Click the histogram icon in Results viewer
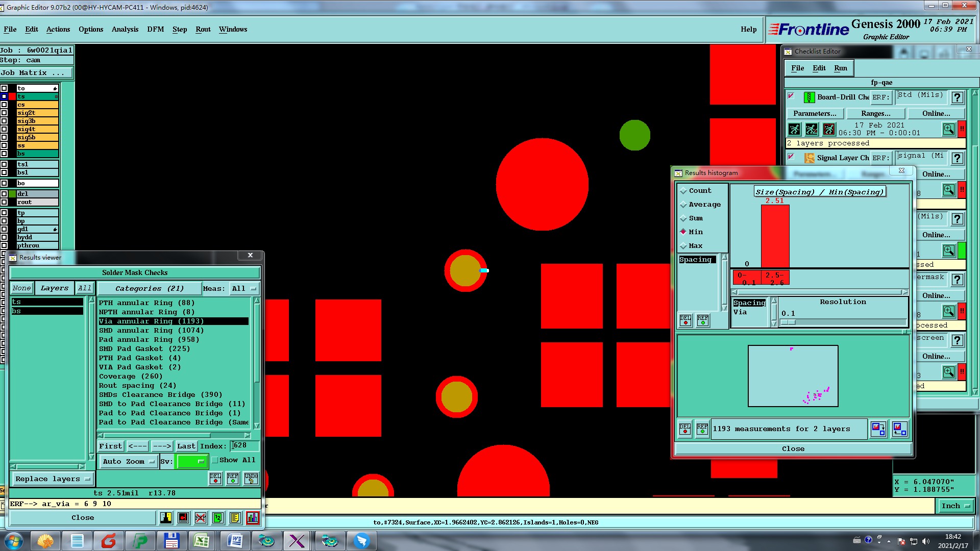The width and height of the screenshot is (980, 551). pos(252,518)
